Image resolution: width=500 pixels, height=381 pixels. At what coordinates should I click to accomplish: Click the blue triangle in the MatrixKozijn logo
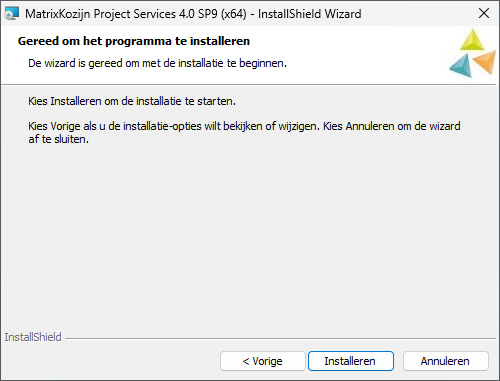461,66
